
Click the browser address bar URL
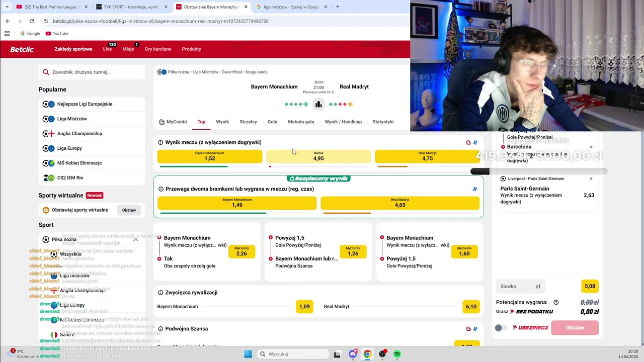161,21
